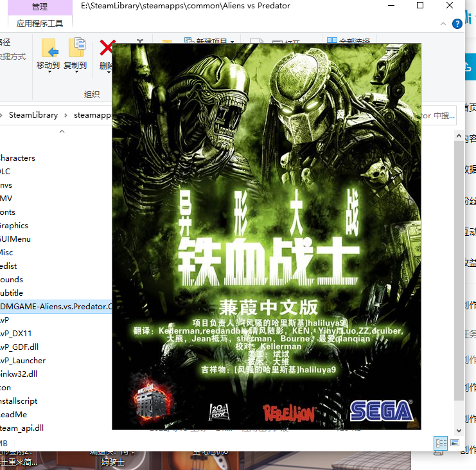The image size is (476, 470).
Task: Click the steamapps breadcrumb segment
Action: [93, 115]
